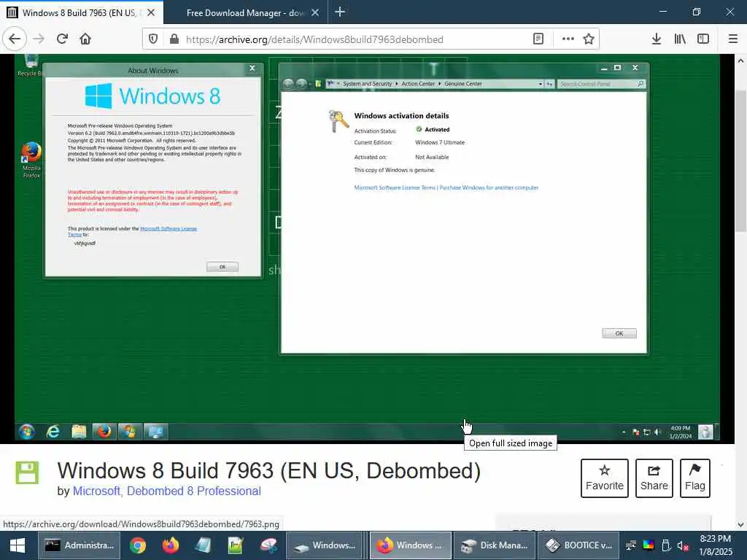The image size is (747, 560).
Task: Open the Windows Start menu
Action: pyautogui.click(x=18, y=545)
